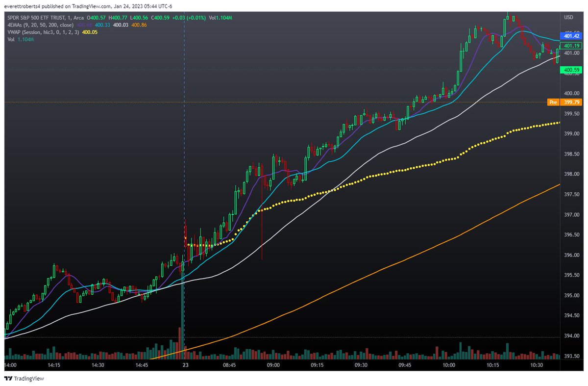This screenshot has width=588, height=386.
Task: Click the blue 401.42 price label
Action: click(572, 36)
